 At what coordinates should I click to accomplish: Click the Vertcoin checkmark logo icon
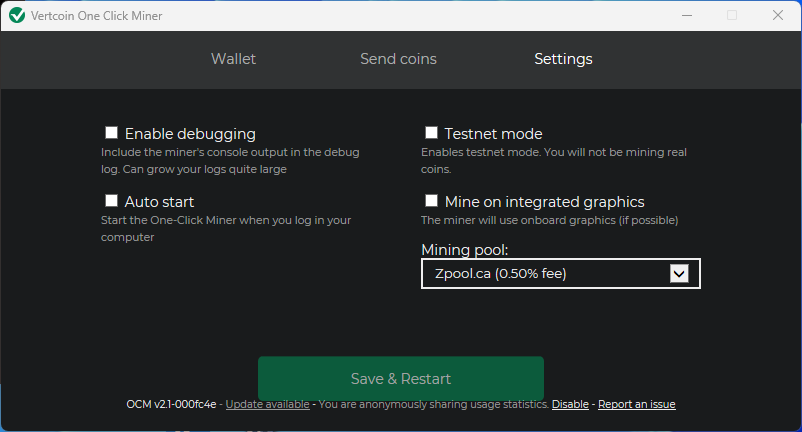[x=17, y=15]
